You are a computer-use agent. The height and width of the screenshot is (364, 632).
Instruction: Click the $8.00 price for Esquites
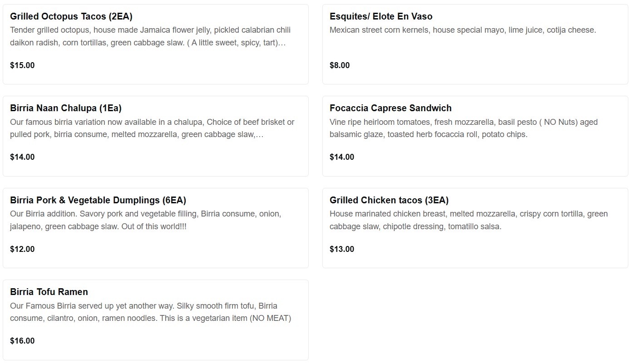[340, 65]
